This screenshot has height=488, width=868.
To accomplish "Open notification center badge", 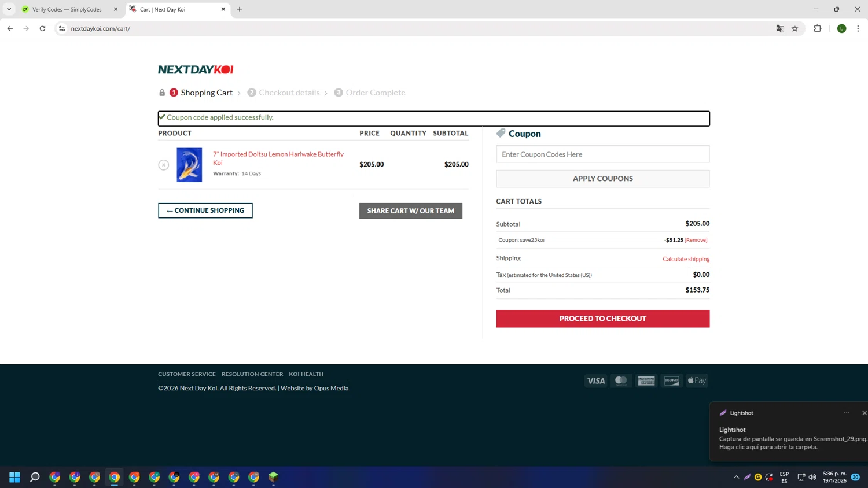I will [855, 477].
